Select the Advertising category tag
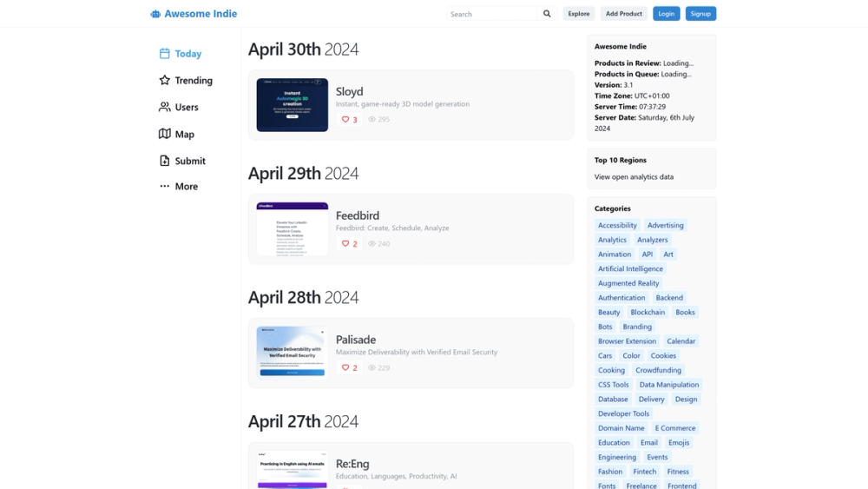868x489 pixels. click(666, 225)
